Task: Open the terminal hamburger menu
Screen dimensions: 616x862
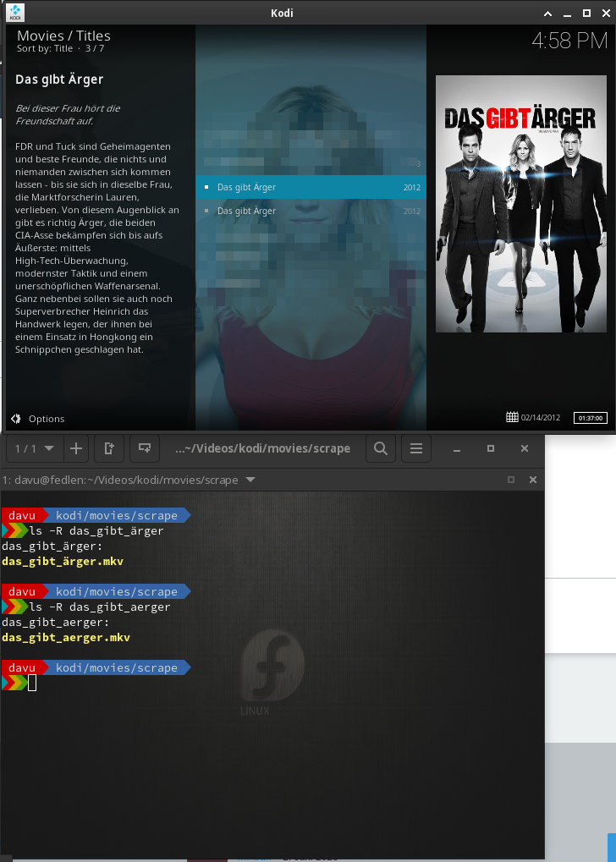Action: coord(416,448)
